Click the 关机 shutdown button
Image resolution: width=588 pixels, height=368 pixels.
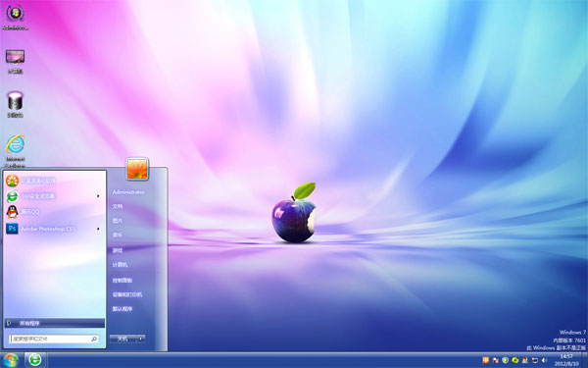123,339
